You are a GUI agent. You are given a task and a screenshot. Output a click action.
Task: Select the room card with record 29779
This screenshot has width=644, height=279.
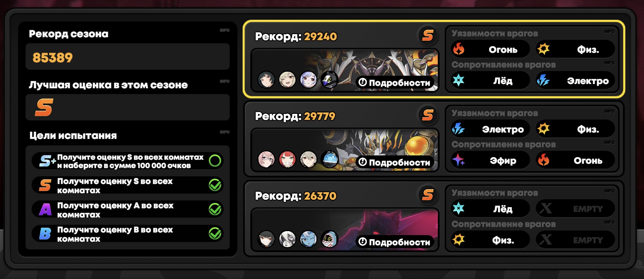(x=434, y=139)
